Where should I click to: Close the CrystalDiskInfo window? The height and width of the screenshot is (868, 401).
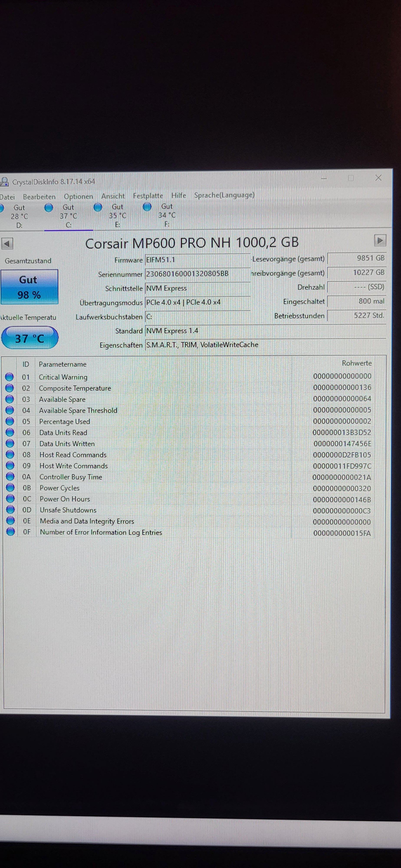pos(378,178)
